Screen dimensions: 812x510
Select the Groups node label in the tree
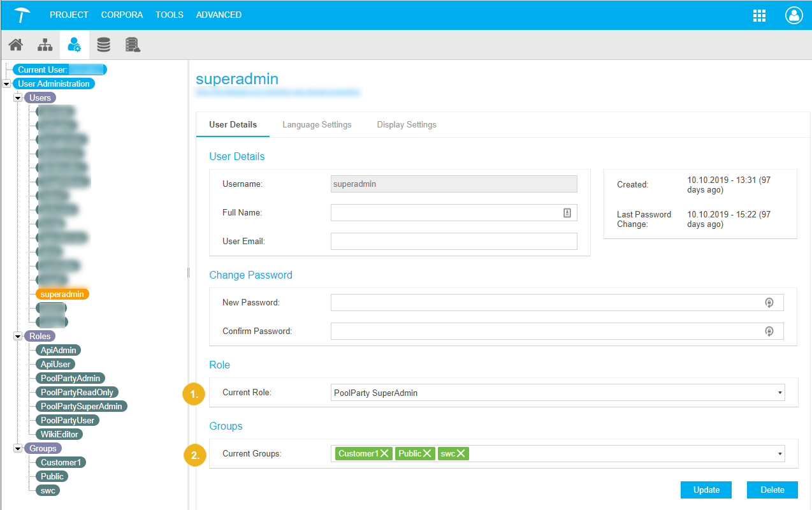point(43,448)
